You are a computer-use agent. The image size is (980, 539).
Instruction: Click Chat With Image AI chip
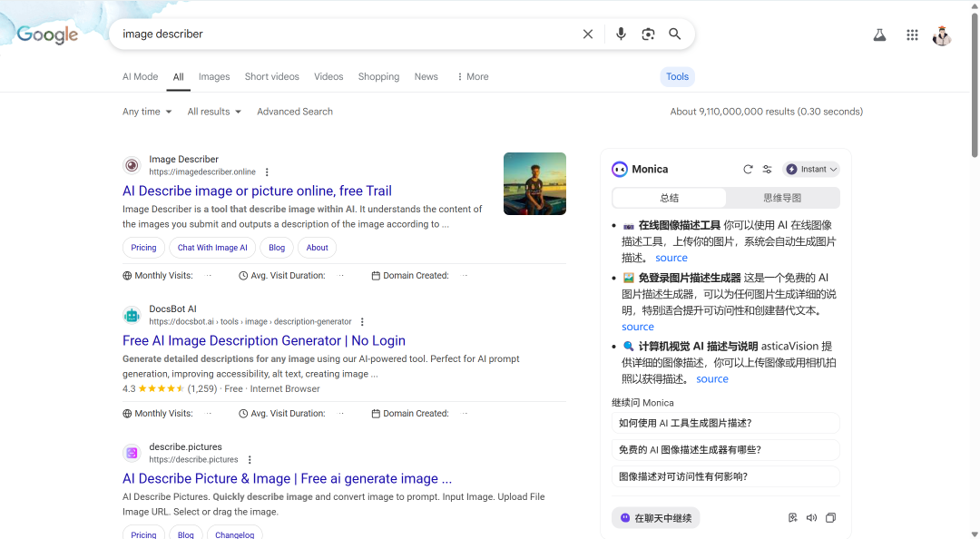212,248
